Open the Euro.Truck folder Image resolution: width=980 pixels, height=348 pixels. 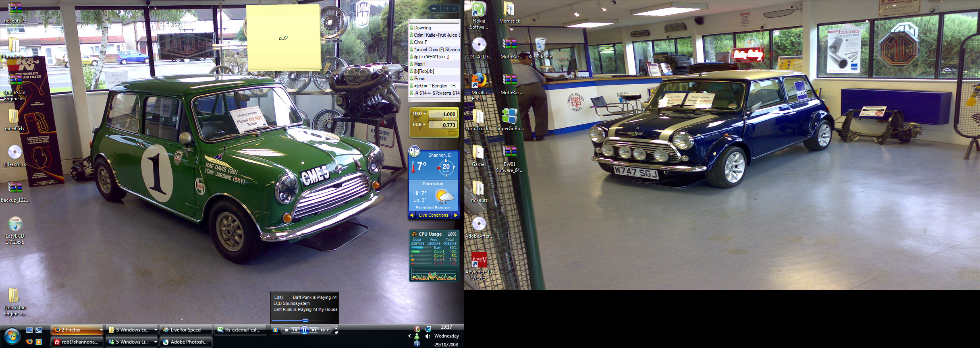pos(479,120)
